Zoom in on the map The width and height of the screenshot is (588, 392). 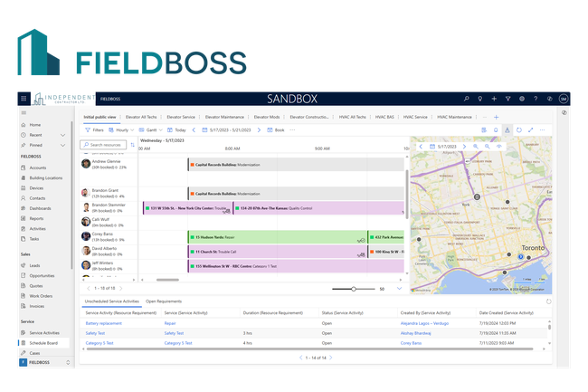(x=476, y=147)
